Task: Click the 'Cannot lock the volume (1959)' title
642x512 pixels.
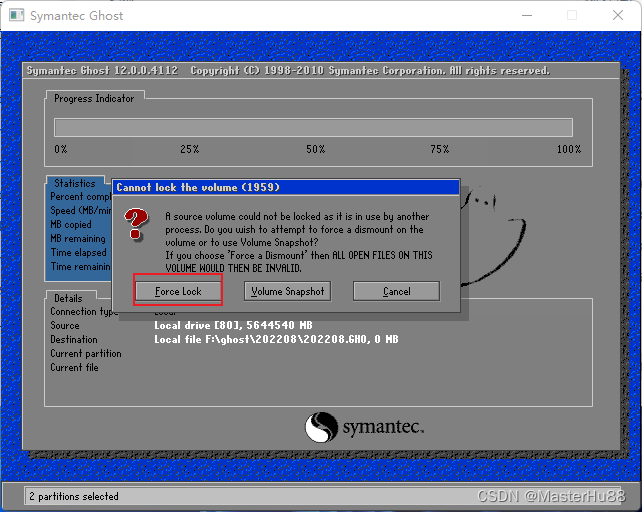Action: (198, 188)
